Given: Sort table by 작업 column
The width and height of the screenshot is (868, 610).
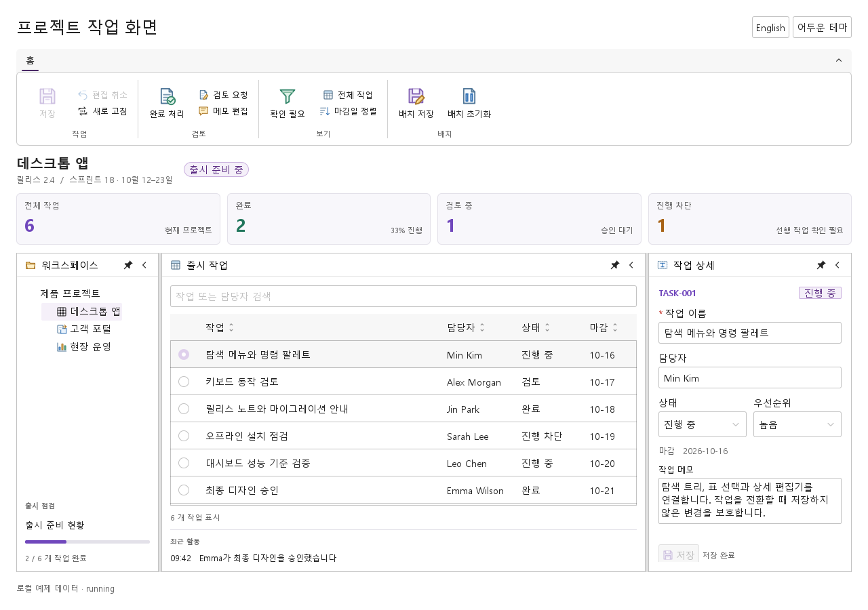Looking at the screenshot, I should 220,327.
